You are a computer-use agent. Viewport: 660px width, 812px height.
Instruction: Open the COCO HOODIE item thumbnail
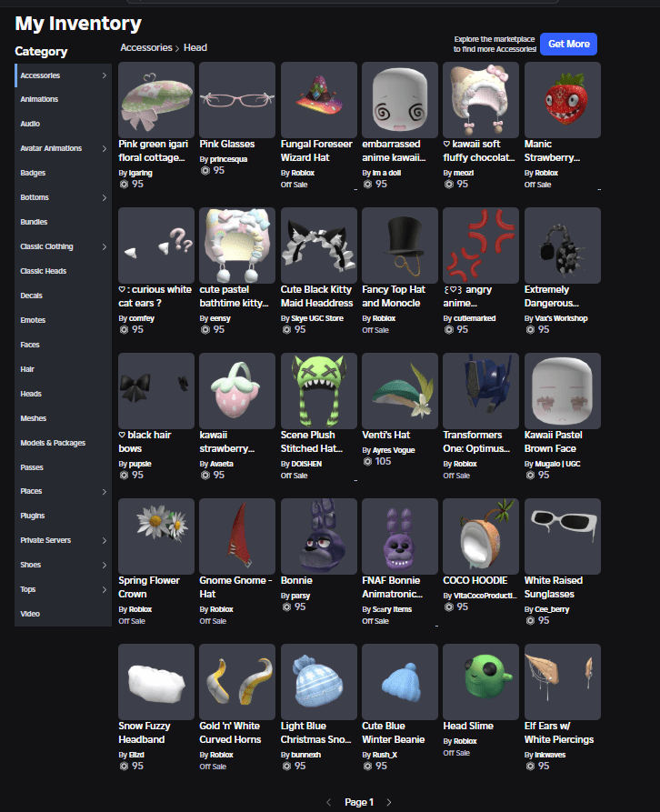pyautogui.click(x=480, y=536)
